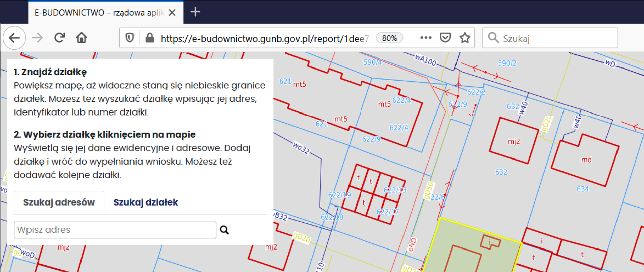
Task: Reset the 80% zoom level badge
Action: pyautogui.click(x=389, y=38)
